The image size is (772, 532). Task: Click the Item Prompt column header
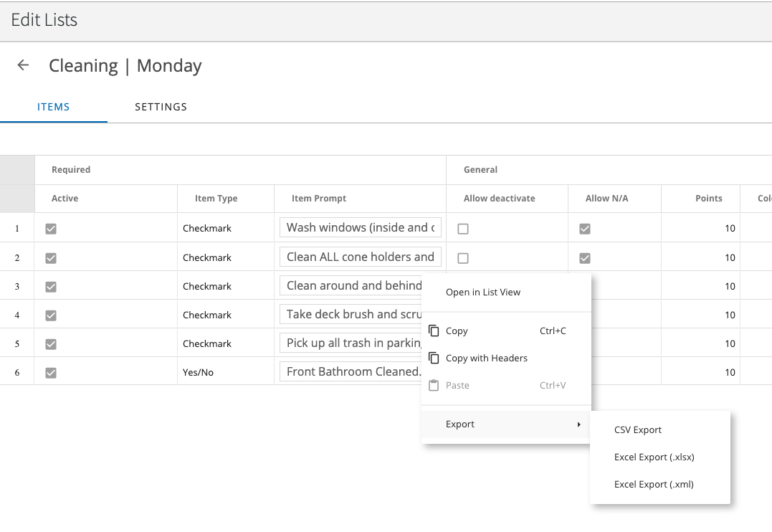[319, 199]
